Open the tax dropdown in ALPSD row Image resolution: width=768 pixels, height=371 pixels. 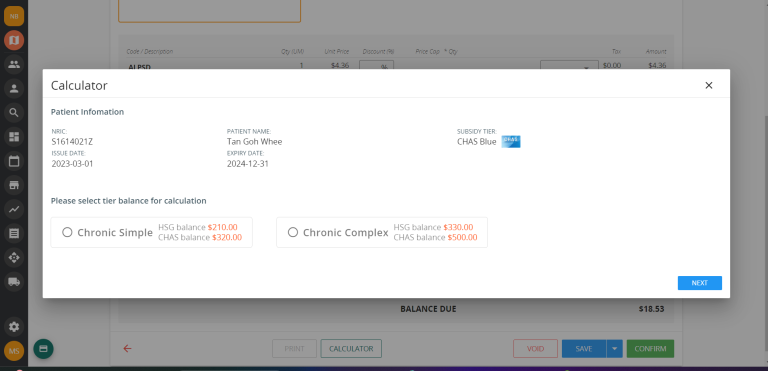(x=569, y=65)
